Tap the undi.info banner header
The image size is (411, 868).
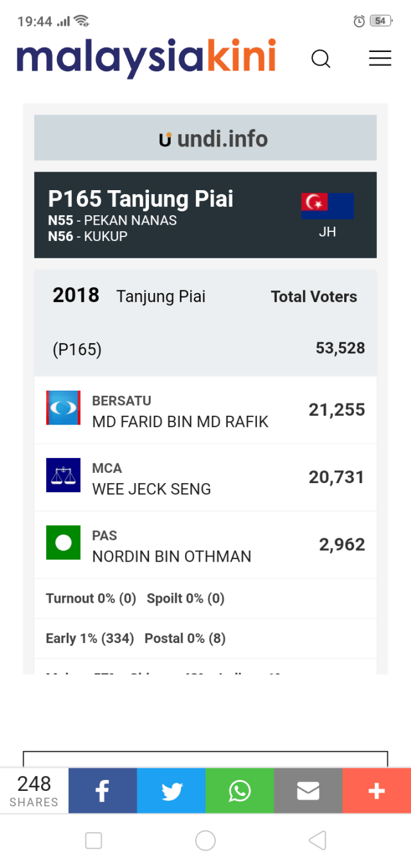click(x=205, y=138)
